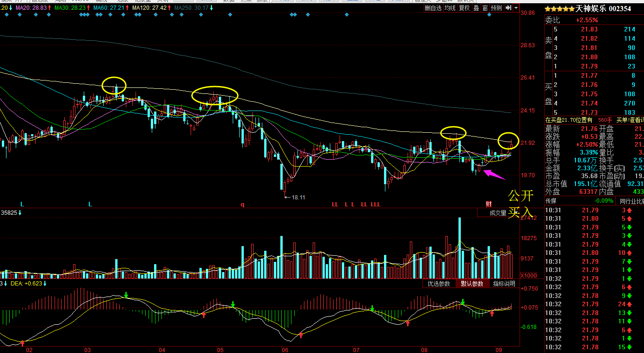
Task: Click the 560手 order size text
Action: tap(605, 120)
